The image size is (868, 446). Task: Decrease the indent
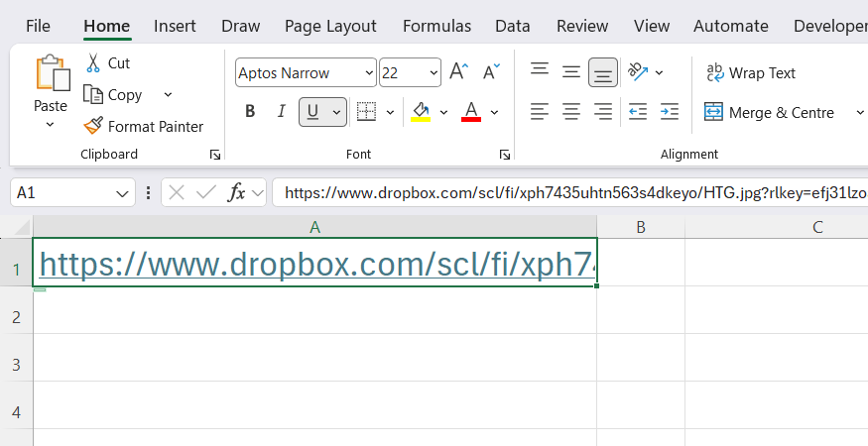(638, 112)
